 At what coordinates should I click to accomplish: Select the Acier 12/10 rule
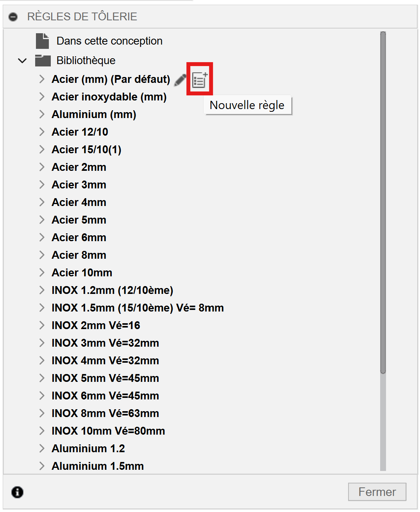click(x=80, y=132)
